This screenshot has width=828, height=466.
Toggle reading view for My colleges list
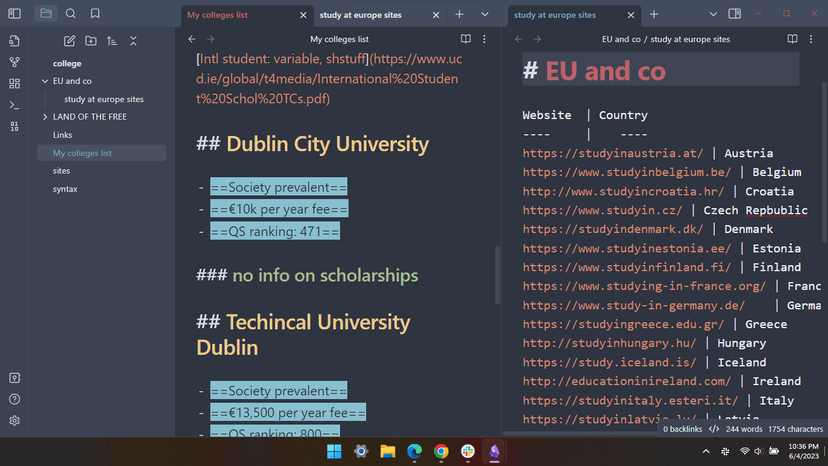(465, 39)
